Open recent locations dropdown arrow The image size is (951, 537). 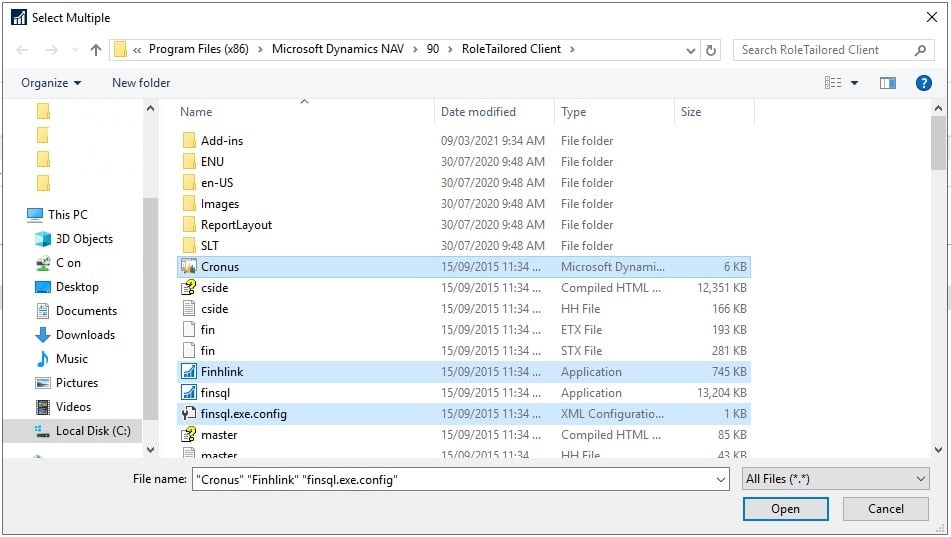(75, 50)
